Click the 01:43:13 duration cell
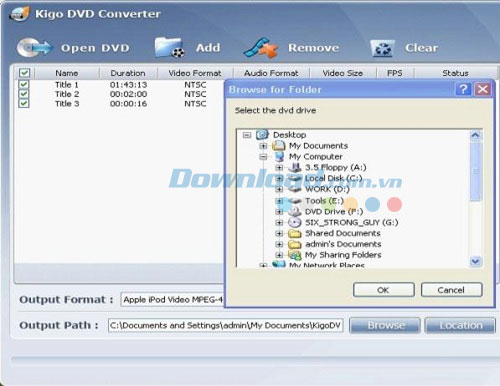 pos(128,85)
